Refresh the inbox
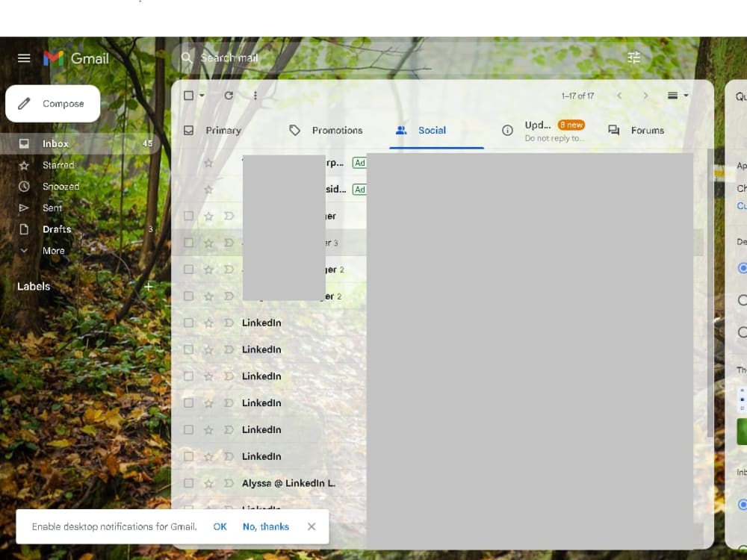The width and height of the screenshot is (747, 560). click(x=229, y=96)
